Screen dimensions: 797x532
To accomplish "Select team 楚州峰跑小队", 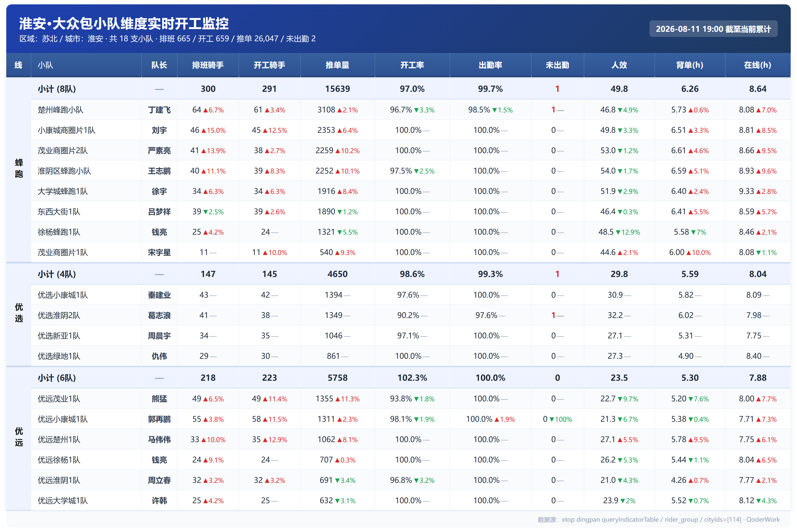I will (x=60, y=110).
